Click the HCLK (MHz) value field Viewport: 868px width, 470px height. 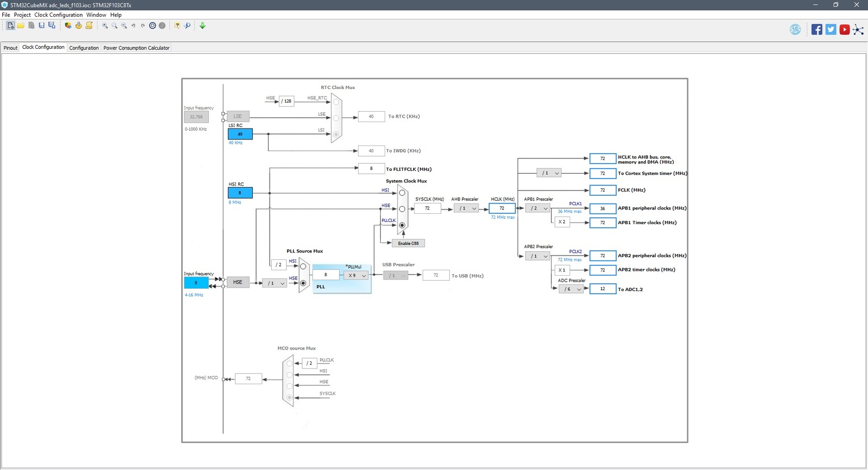pyautogui.click(x=502, y=208)
